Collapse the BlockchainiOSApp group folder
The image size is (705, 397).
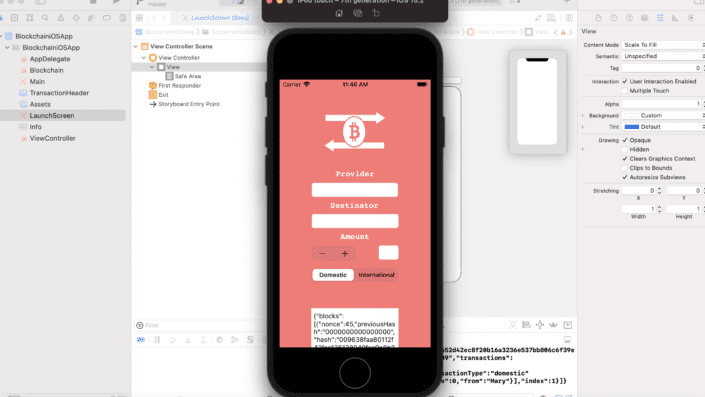click(x=7, y=48)
